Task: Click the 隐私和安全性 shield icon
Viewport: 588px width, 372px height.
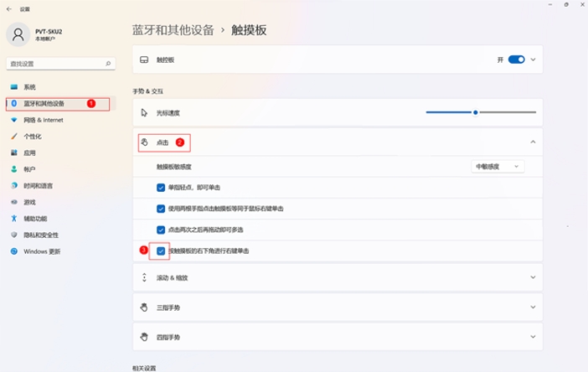Action: click(13, 235)
